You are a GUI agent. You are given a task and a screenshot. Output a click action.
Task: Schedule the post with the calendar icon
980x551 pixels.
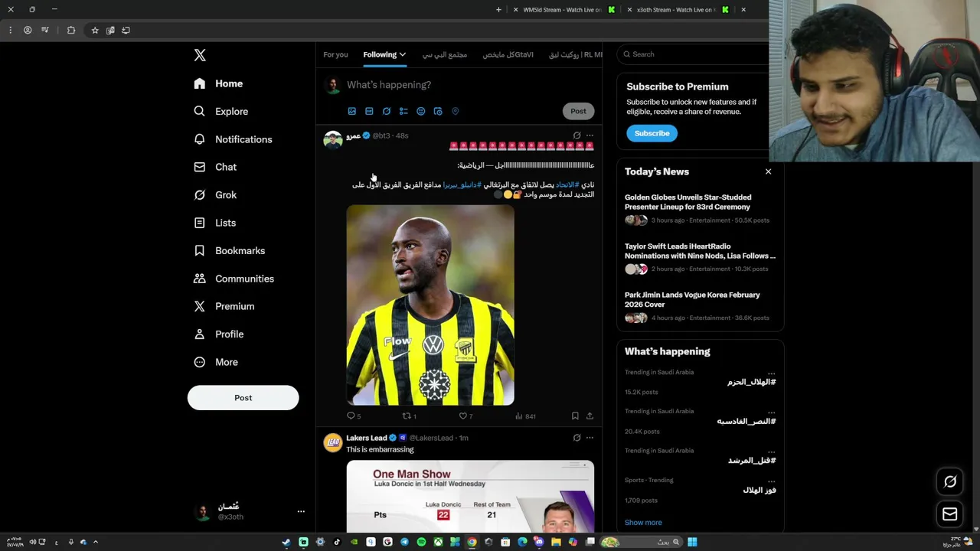pos(438,111)
